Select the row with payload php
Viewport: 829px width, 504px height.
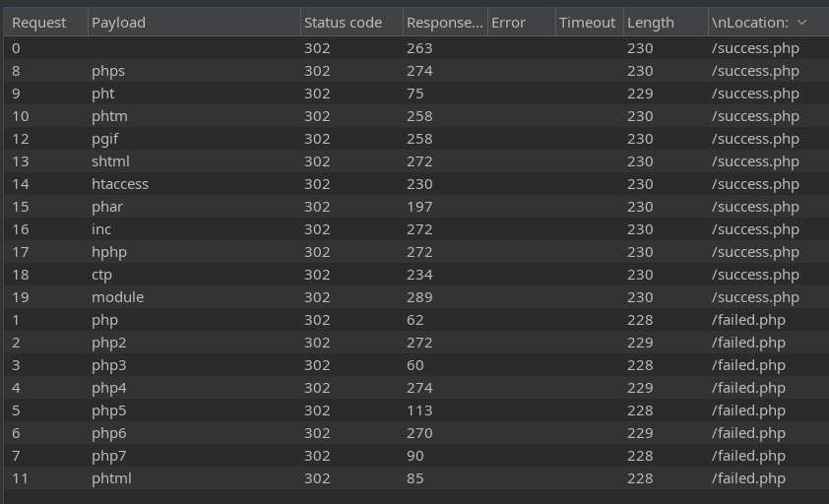pos(416,320)
